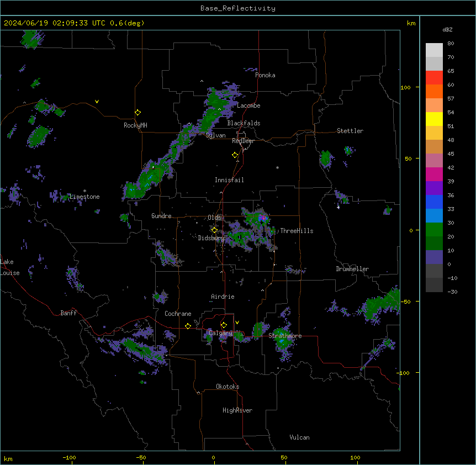The image size is (476, 465).
Task: Click the dBZ legend heading
Action: point(447,30)
